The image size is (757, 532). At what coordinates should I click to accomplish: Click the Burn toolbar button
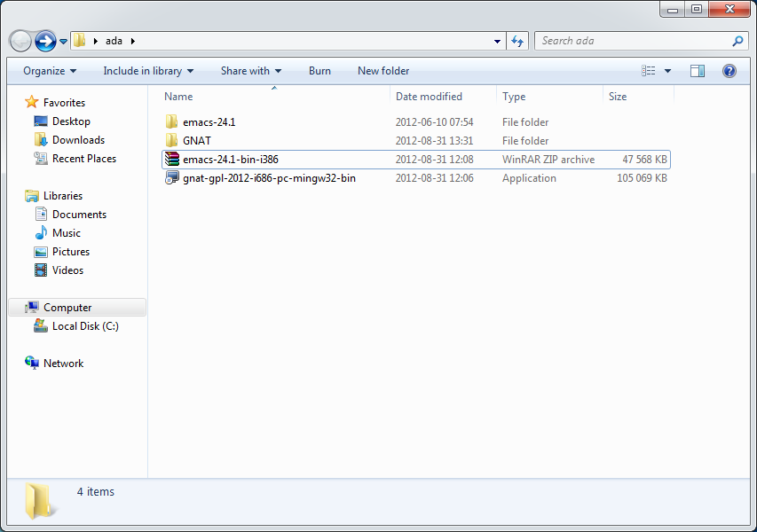pyautogui.click(x=319, y=71)
